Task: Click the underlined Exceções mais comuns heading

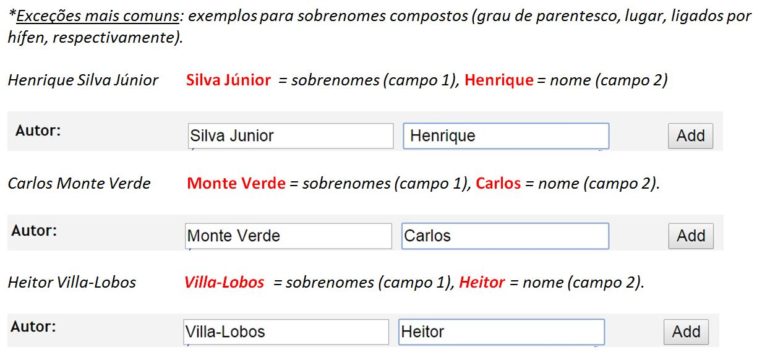Action: click(97, 16)
